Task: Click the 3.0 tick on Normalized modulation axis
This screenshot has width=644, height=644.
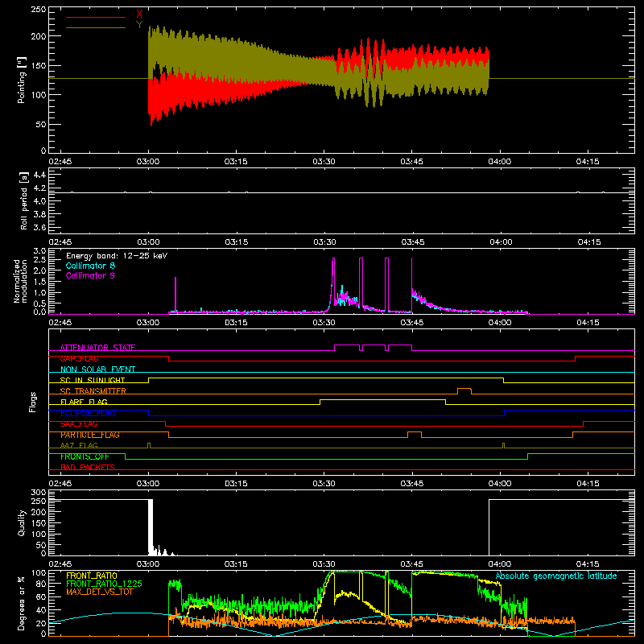Action: click(39, 251)
